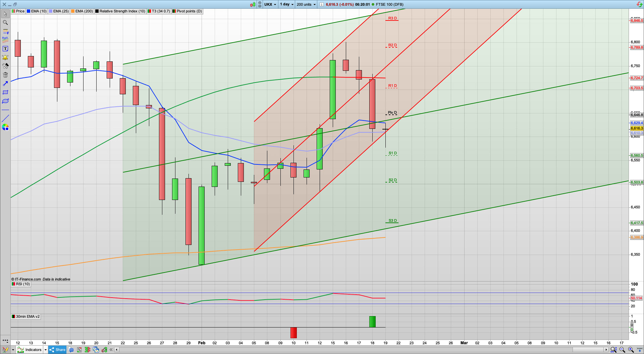
Task: Toggle the EMA (200) indicator label
Action: pyautogui.click(x=82, y=11)
